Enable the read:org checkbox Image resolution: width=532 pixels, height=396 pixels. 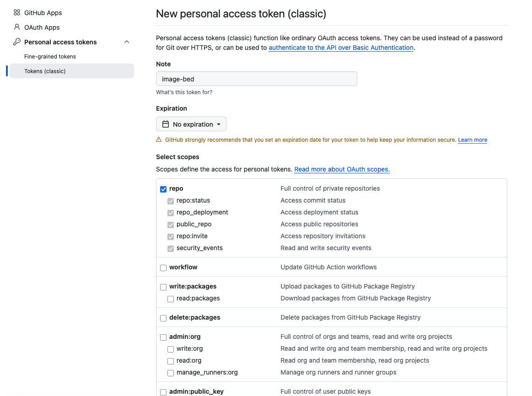tap(171, 361)
